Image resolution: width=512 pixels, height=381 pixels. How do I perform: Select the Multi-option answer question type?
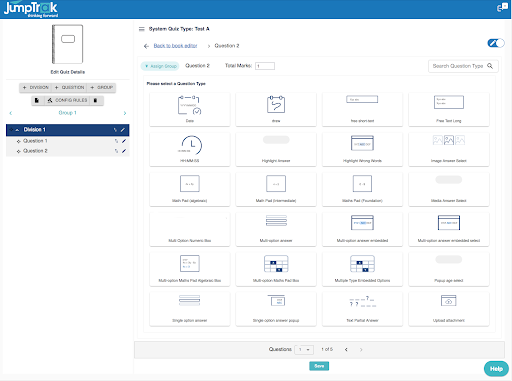[276, 229]
